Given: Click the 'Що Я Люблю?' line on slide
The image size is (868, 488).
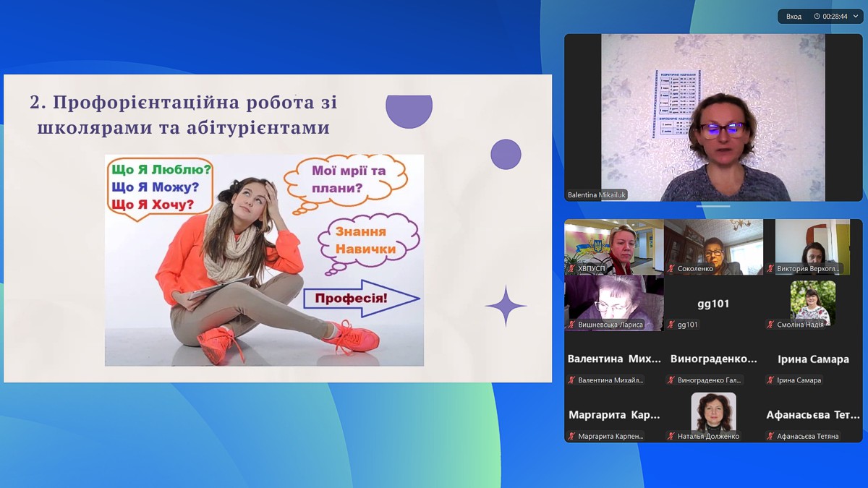Looking at the screenshot, I should 161,170.
